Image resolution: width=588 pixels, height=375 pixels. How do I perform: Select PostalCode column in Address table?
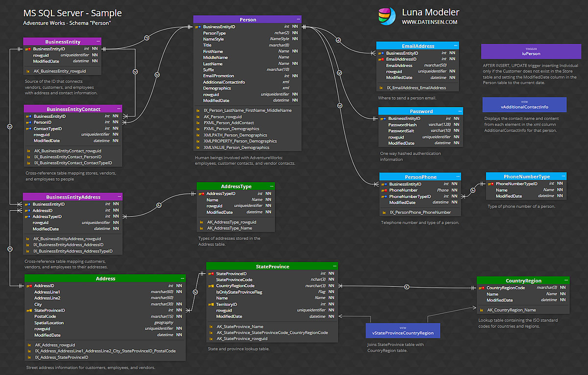[105, 316]
